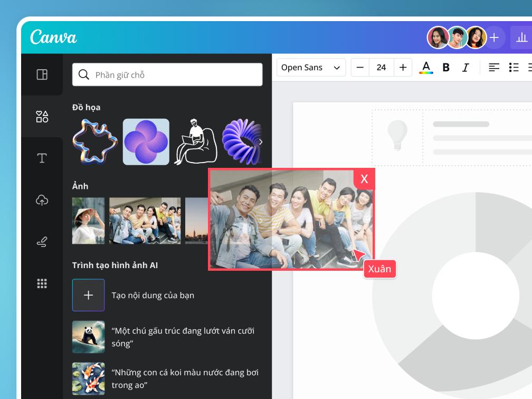
Task: Toggle bulleted list
Action: [x=514, y=68]
